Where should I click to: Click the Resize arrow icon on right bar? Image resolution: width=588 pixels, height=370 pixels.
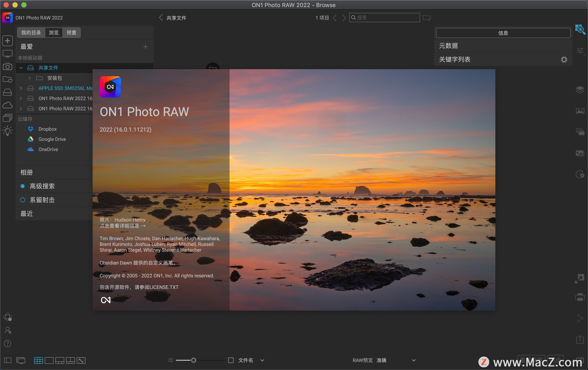click(x=579, y=278)
